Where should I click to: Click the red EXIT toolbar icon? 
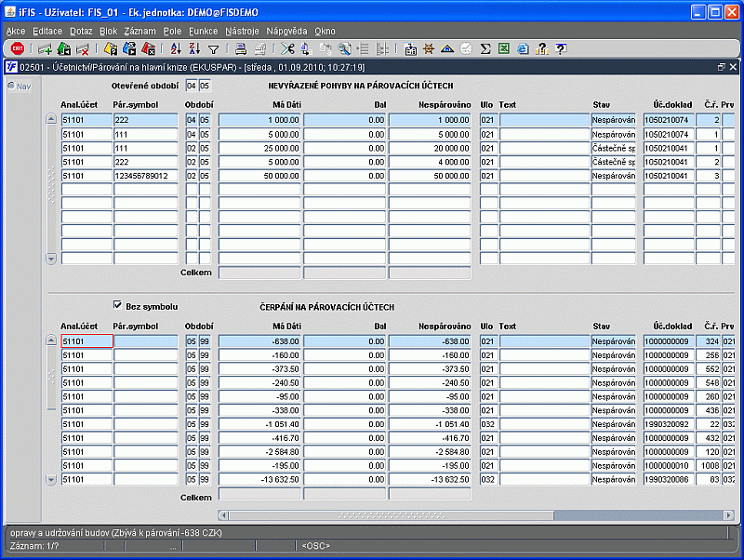[x=18, y=49]
